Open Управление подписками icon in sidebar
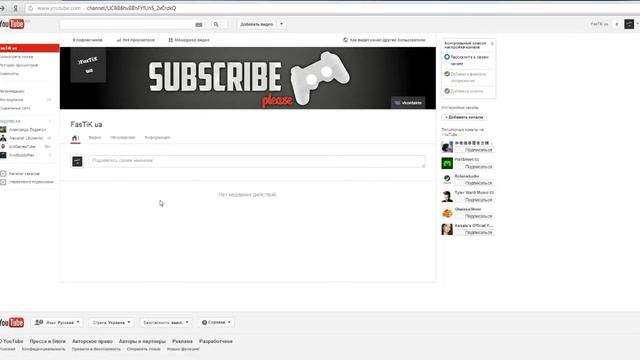The width and height of the screenshot is (640, 360). 3,182
